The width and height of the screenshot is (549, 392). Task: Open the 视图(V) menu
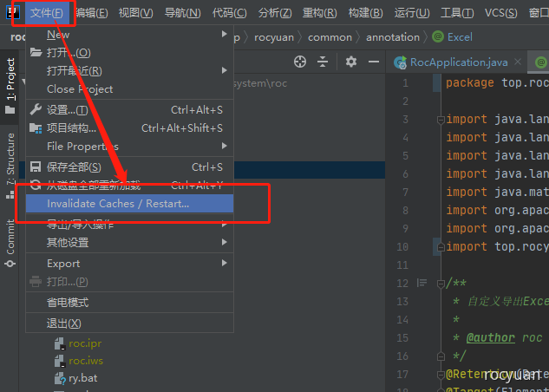pyautogui.click(x=136, y=13)
